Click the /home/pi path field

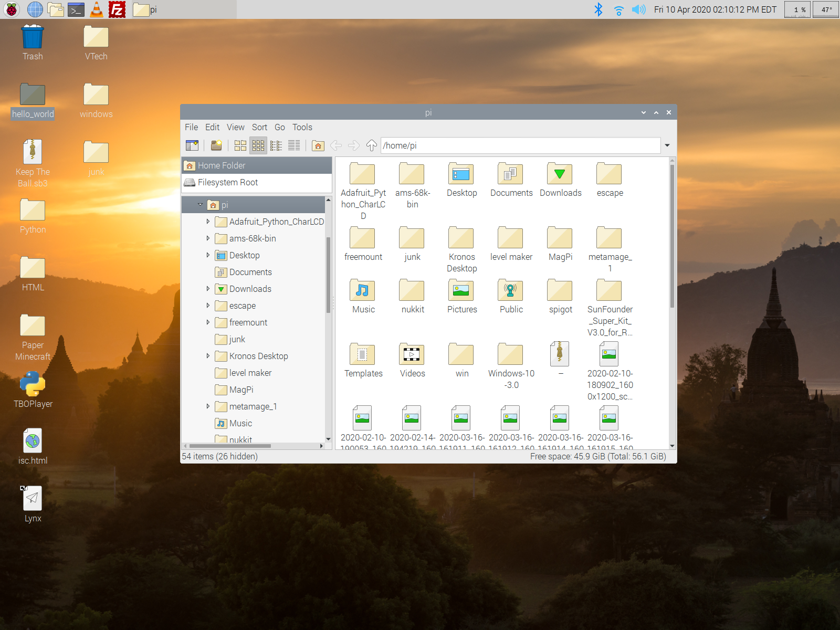tap(520, 145)
